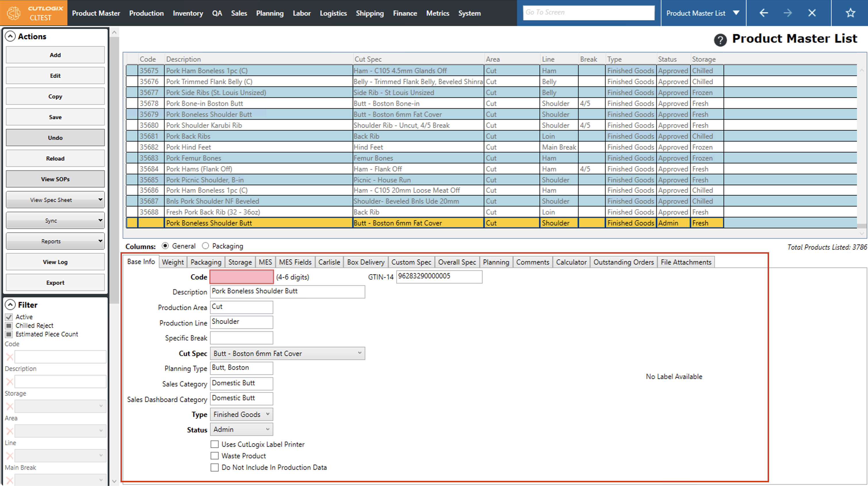Click the forward arrow navigation icon
This screenshot has height=486, width=868.
pyautogui.click(x=787, y=13)
